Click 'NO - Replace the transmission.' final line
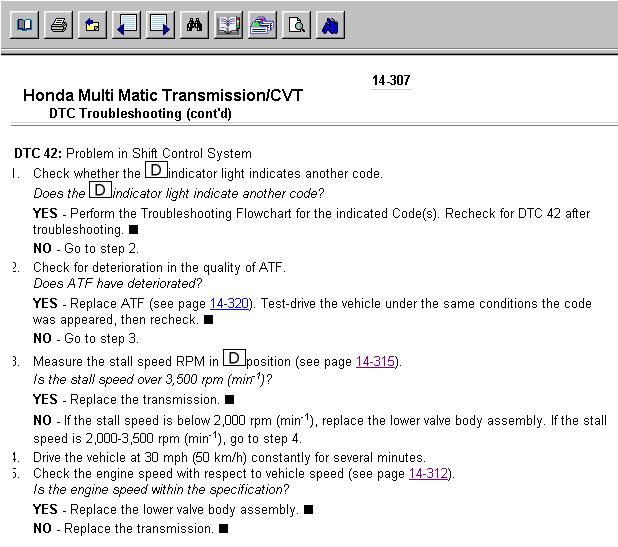Viewport: 618px width, 547px height. pyautogui.click(x=130, y=528)
